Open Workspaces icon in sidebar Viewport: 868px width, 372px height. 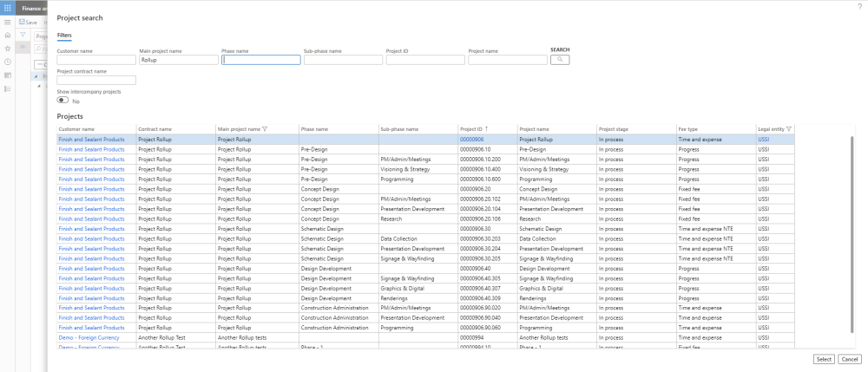(7, 75)
